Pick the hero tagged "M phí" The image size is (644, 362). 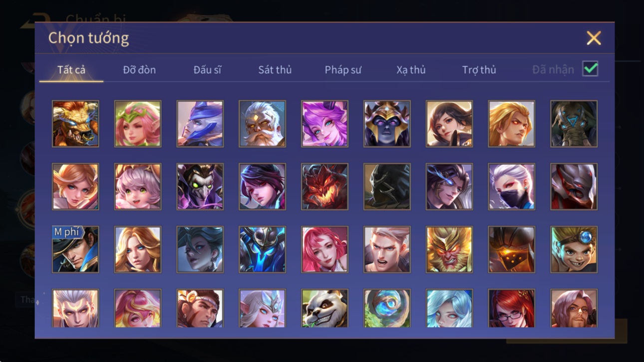point(75,249)
